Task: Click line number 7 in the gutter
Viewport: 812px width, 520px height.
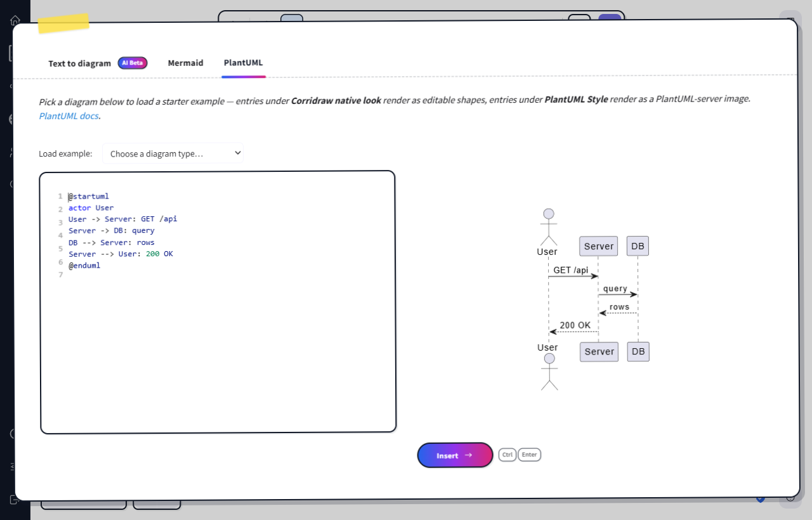Action: point(60,275)
